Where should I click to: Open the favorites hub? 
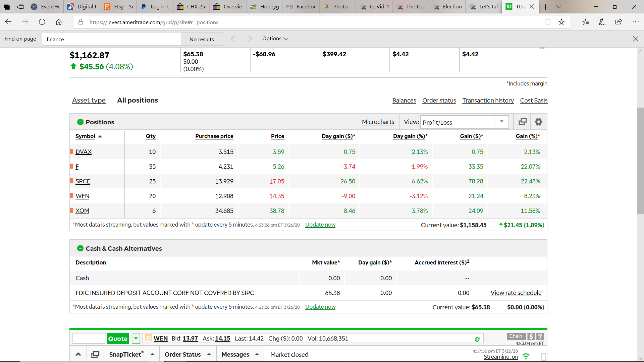tap(585, 22)
